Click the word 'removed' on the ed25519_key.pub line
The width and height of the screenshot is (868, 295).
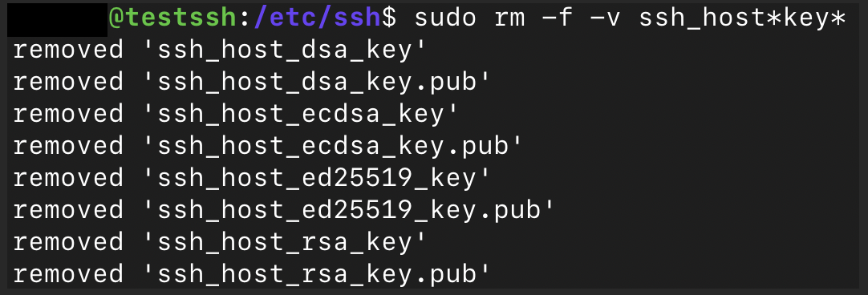[x=69, y=212]
